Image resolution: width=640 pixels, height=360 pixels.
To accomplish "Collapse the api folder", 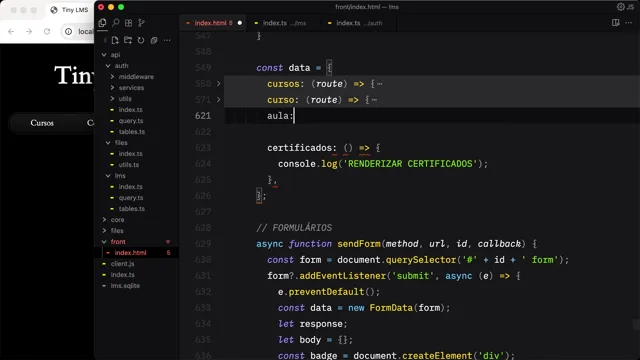I will (104, 55).
